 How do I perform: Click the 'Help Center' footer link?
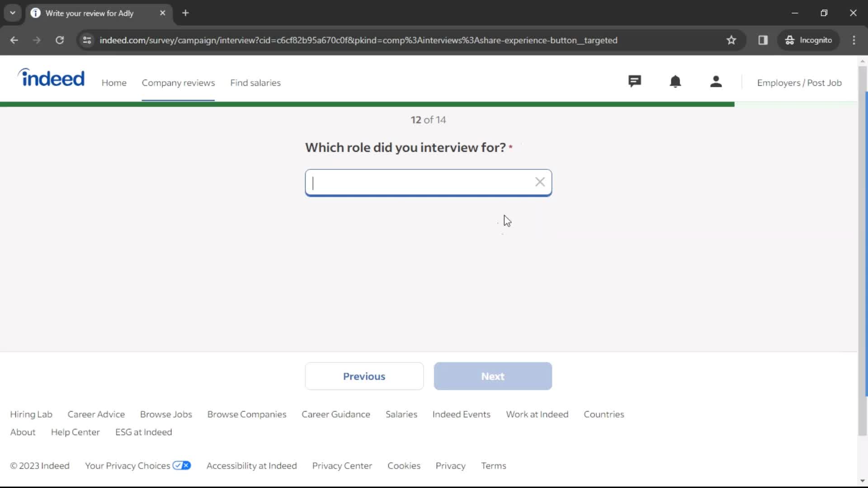75,432
